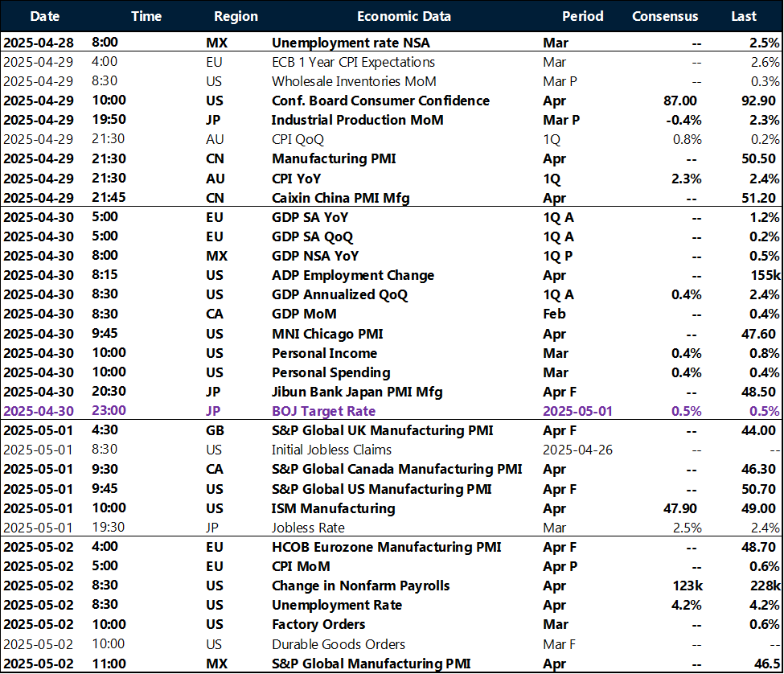Click the ECB 1 Year CPI Expectations entry
The image size is (784, 674).
point(353,62)
